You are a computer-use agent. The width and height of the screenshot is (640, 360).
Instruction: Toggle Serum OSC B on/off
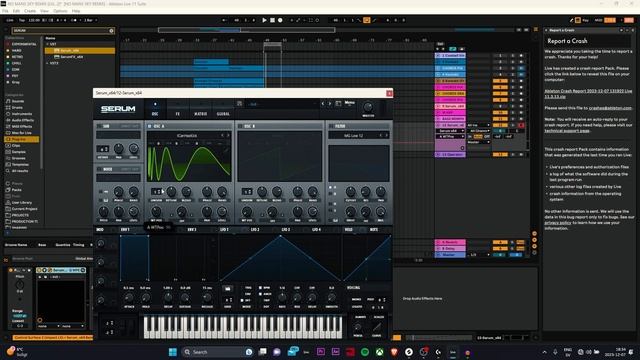pos(240,126)
